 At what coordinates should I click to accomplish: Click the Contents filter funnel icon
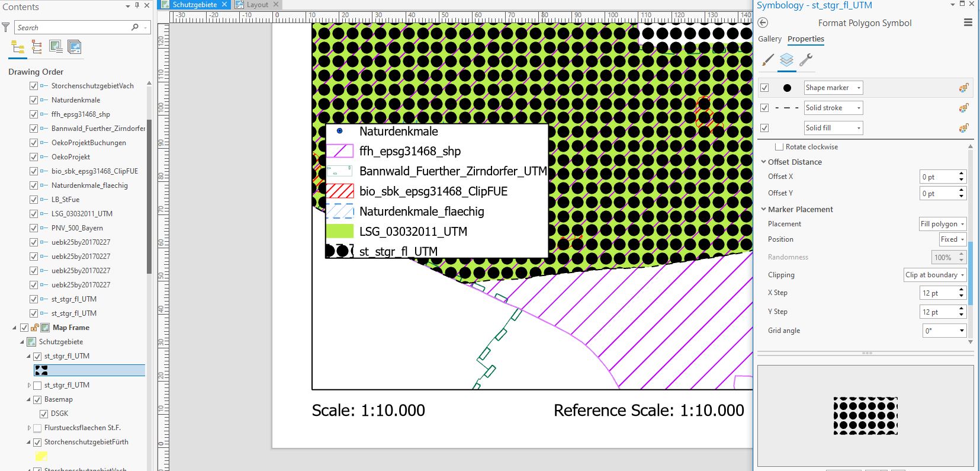6,27
